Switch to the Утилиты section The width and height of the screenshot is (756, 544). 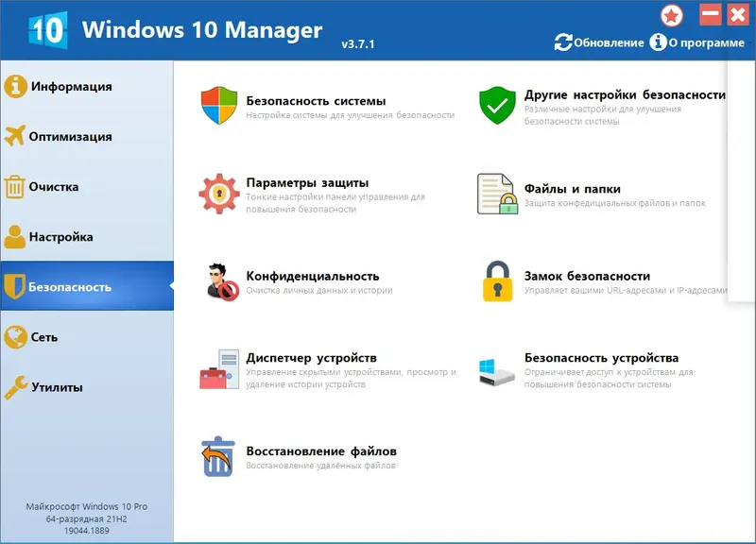pos(87,387)
